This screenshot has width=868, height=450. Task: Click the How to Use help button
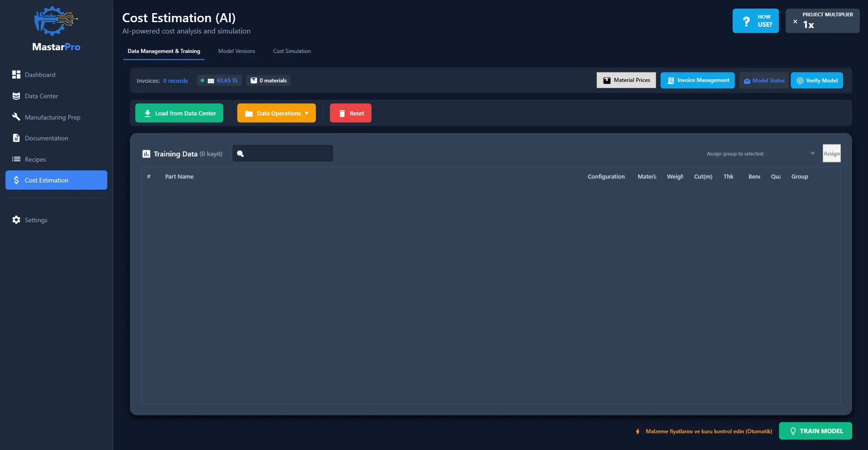click(755, 21)
